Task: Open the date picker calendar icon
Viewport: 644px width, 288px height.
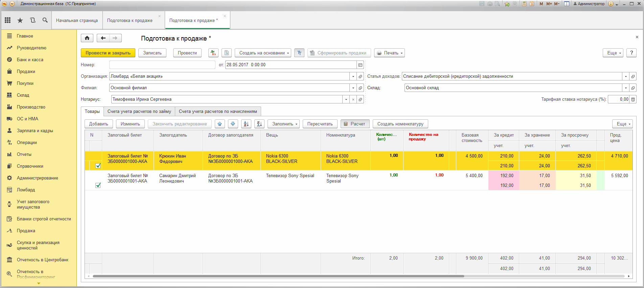Action: pyautogui.click(x=361, y=65)
